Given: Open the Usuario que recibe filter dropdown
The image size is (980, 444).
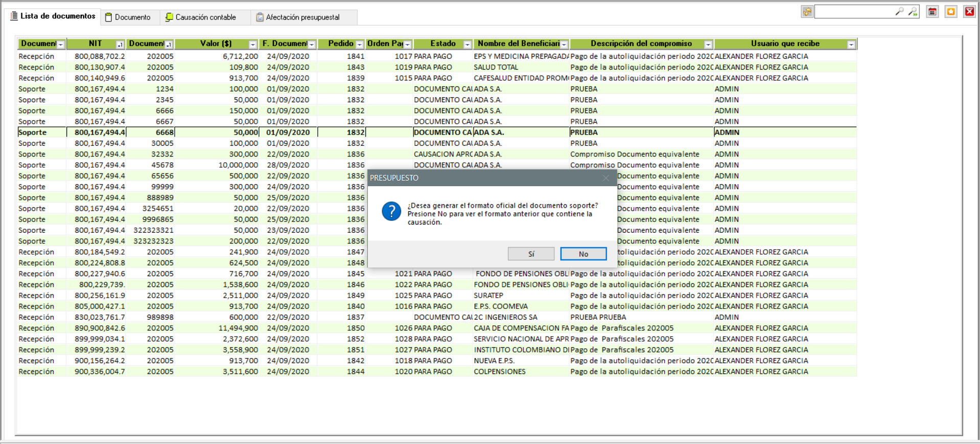Looking at the screenshot, I should (x=851, y=45).
